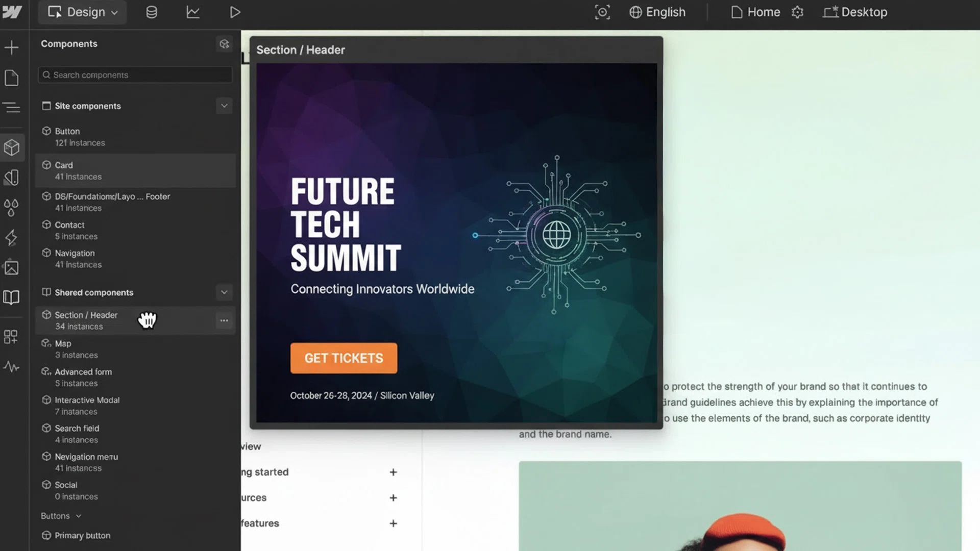
Task: Click the GET TICKETS button
Action: pyautogui.click(x=344, y=358)
